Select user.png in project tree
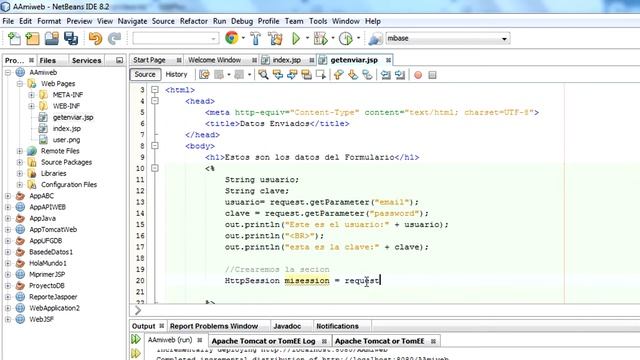640x360 pixels. tap(66, 140)
